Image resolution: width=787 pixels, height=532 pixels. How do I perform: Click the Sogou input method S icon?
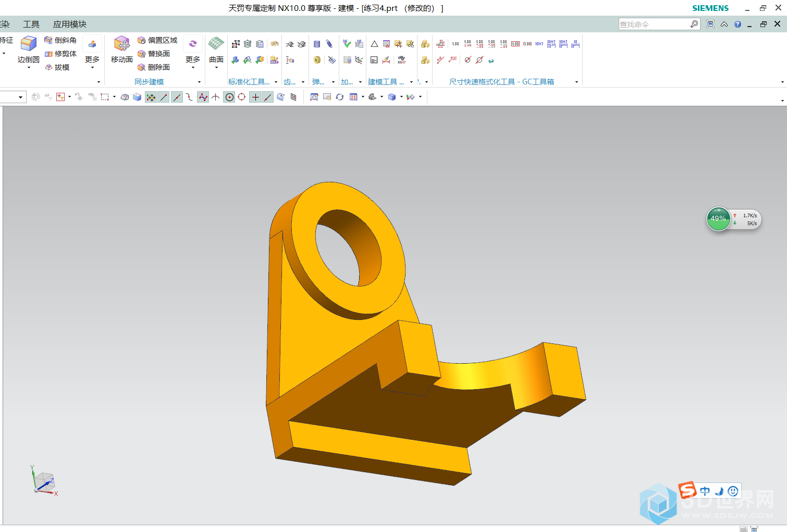687,490
